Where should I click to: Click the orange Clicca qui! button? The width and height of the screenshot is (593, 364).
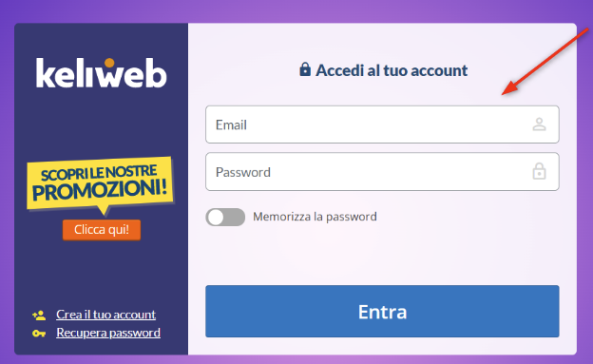coord(102,230)
